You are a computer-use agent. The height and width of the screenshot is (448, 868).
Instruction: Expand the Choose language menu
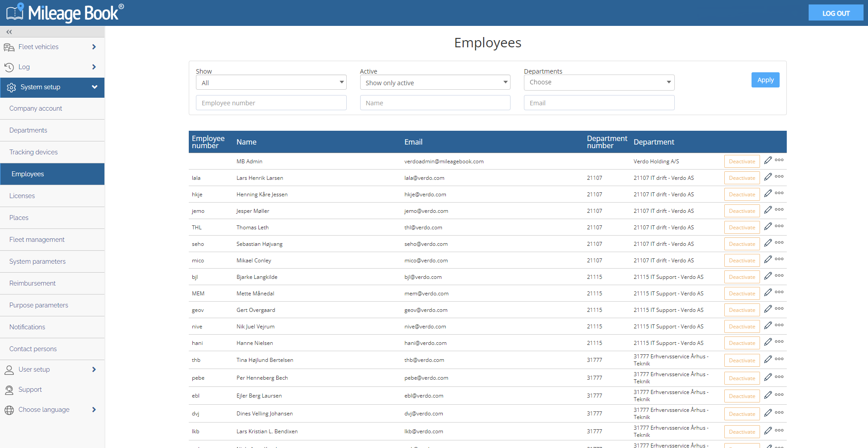pyautogui.click(x=52, y=410)
